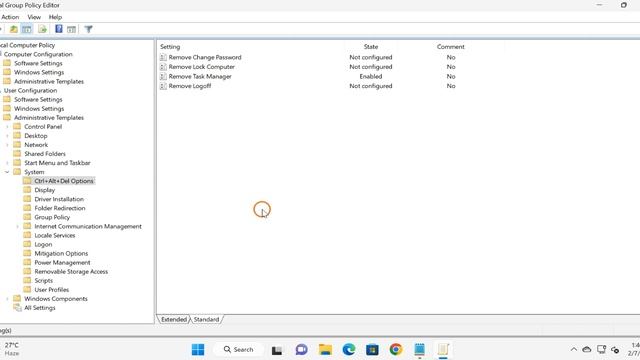Open the Chat app in taskbar
640x360 pixels.
301,349
